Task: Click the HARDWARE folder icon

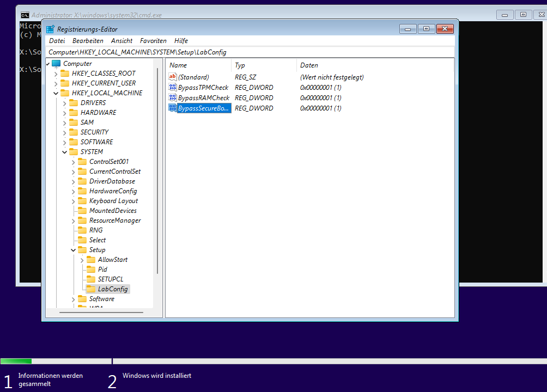Action: tap(74, 112)
